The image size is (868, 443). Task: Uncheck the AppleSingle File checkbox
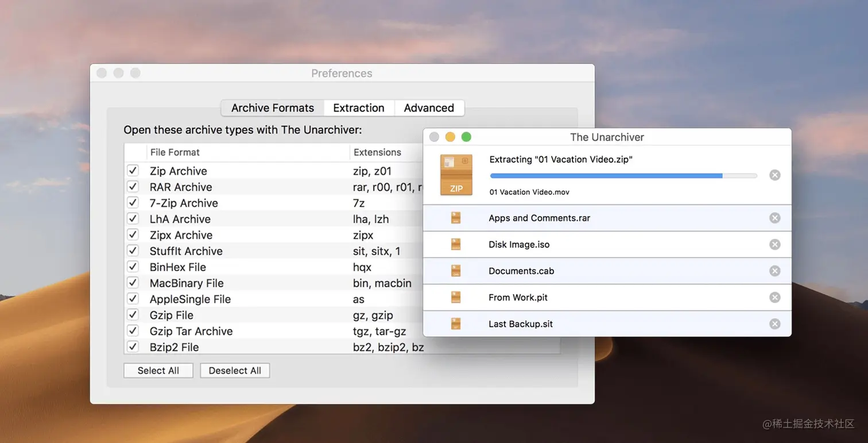coord(133,299)
